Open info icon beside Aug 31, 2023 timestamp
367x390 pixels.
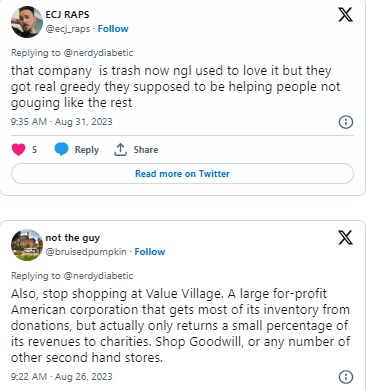point(346,122)
